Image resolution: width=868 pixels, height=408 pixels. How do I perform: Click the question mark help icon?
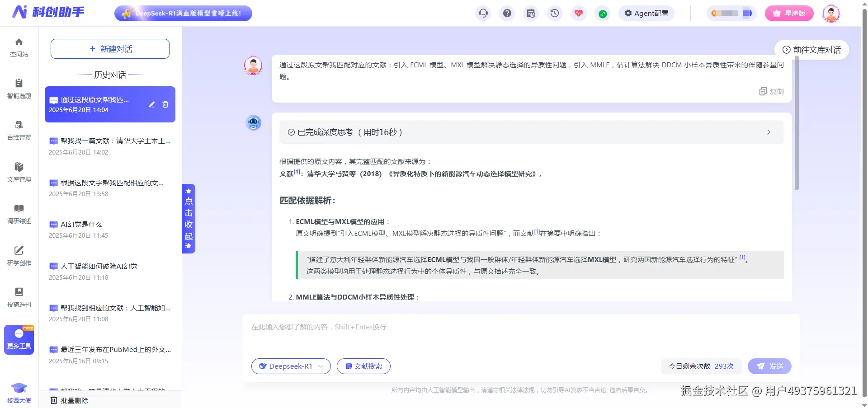[507, 13]
